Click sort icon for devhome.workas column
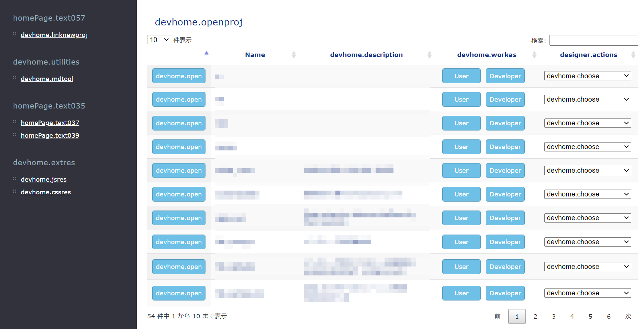 (x=534, y=55)
